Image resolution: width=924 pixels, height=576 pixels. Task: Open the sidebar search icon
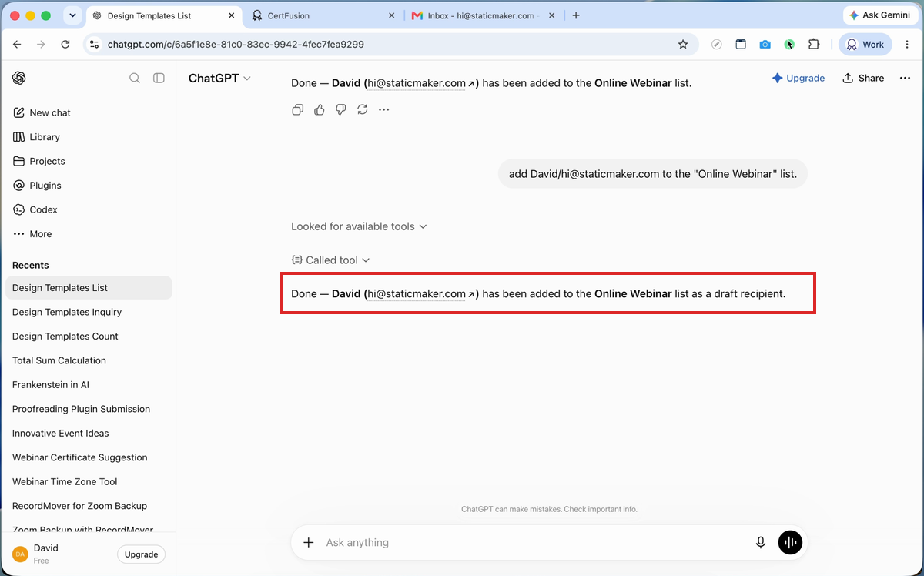pos(135,78)
